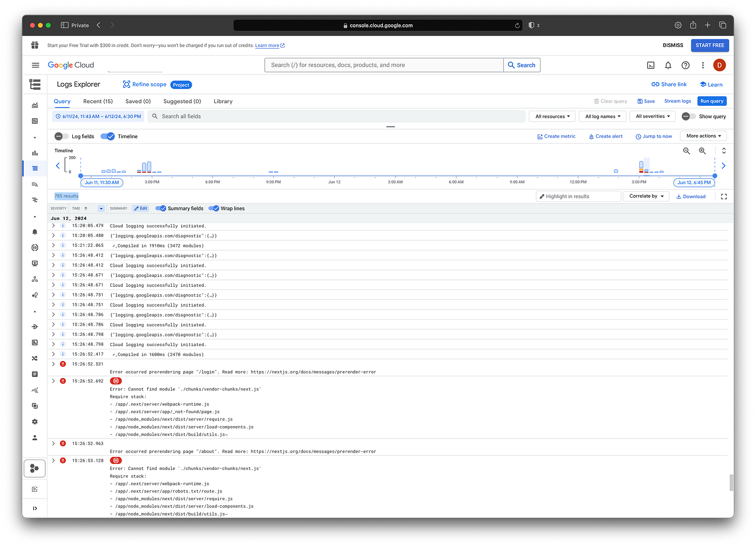Click the Refine scope button

pyautogui.click(x=144, y=85)
